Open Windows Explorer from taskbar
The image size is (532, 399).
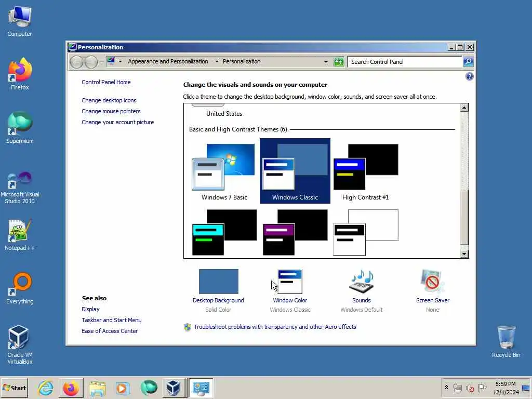pos(97,388)
